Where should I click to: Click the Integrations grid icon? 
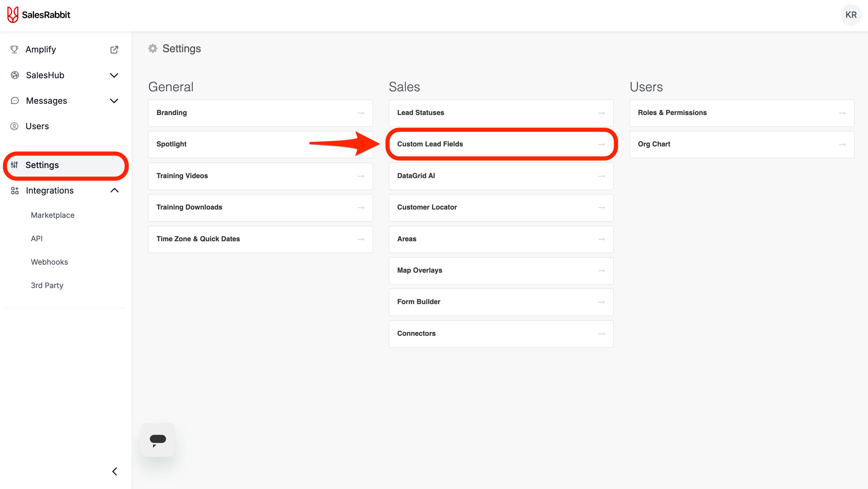pos(15,191)
